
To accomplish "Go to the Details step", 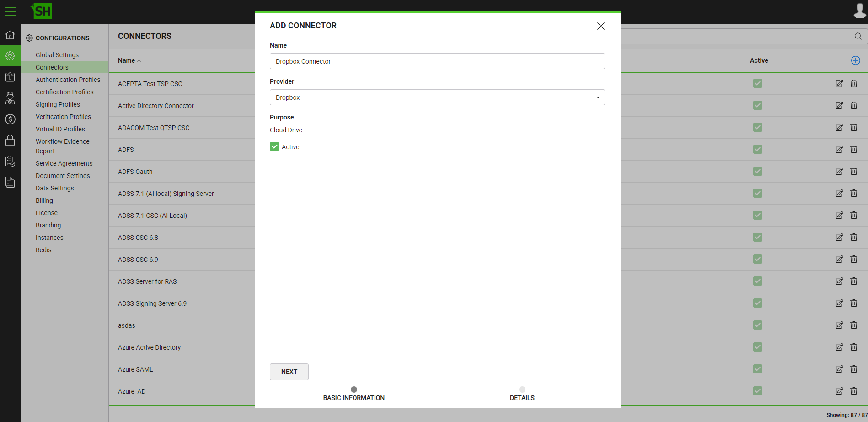I will tap(522, 394).
